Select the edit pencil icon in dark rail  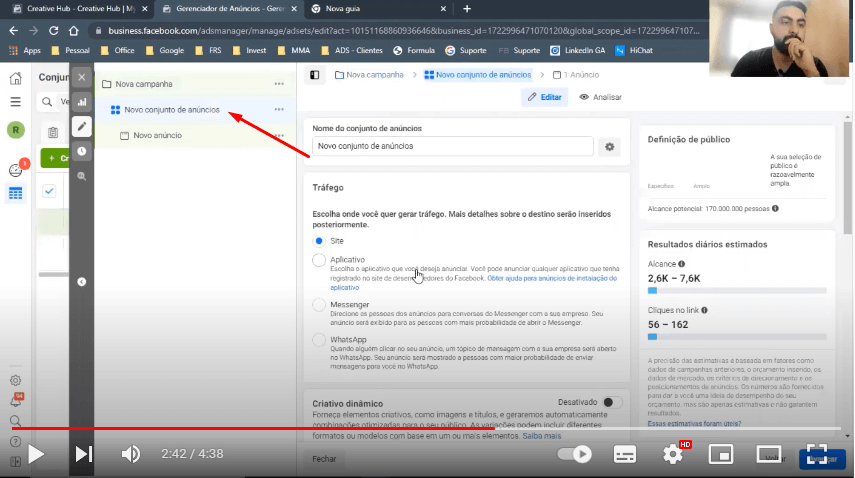(x=82, y=126)
